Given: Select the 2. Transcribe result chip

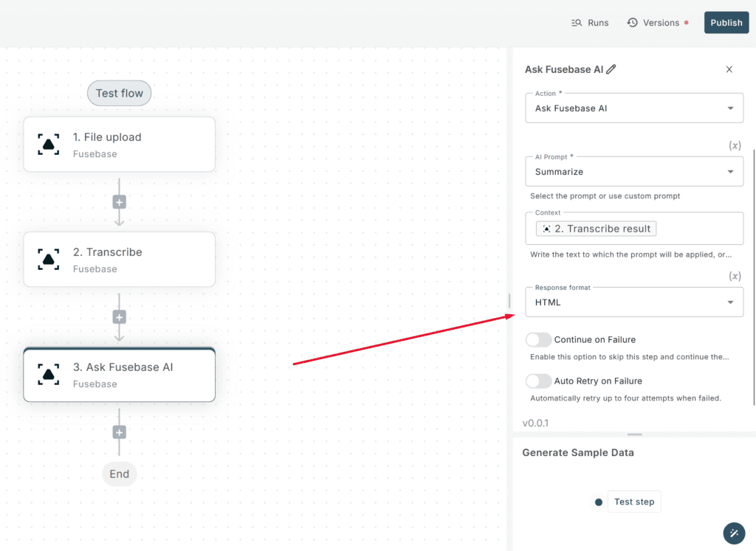Looking at the screenshot, I should tap(596, 229).
